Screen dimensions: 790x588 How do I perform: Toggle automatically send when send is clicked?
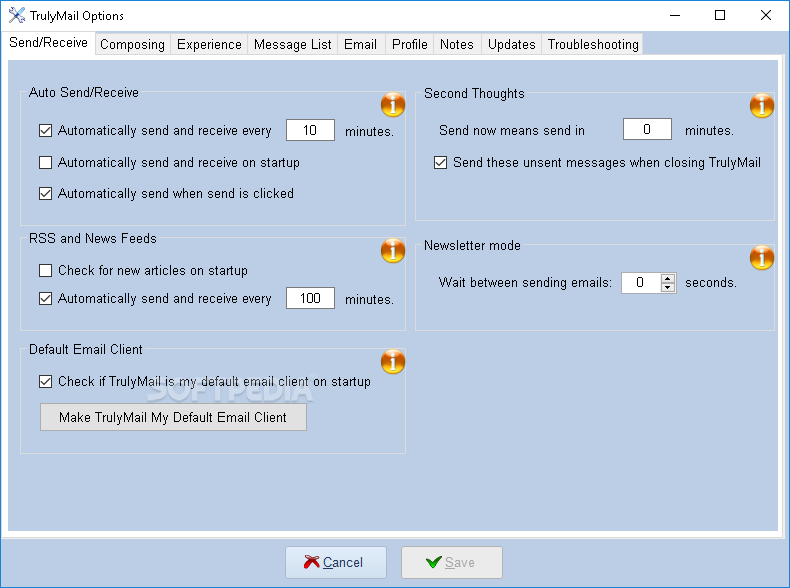pyautogui.click(x=45, y=193)
